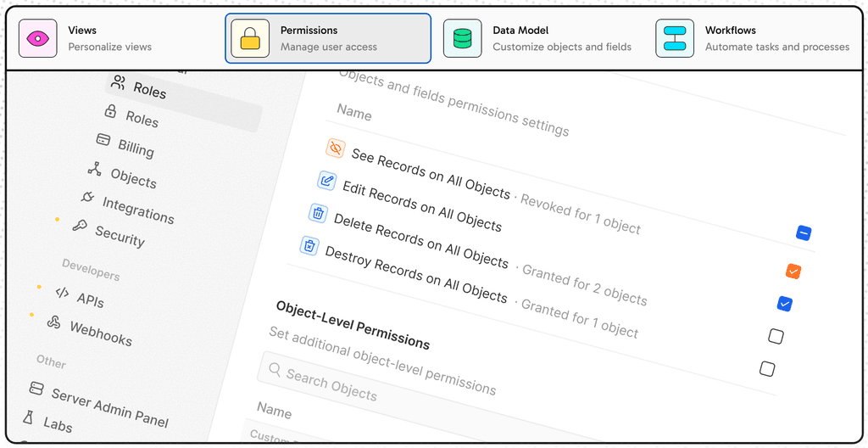Viewport: 868px width, 448px height.
Task: Click the magnifier icon in Search Objects
Action: pyautogui.click(x=275, y=369)
